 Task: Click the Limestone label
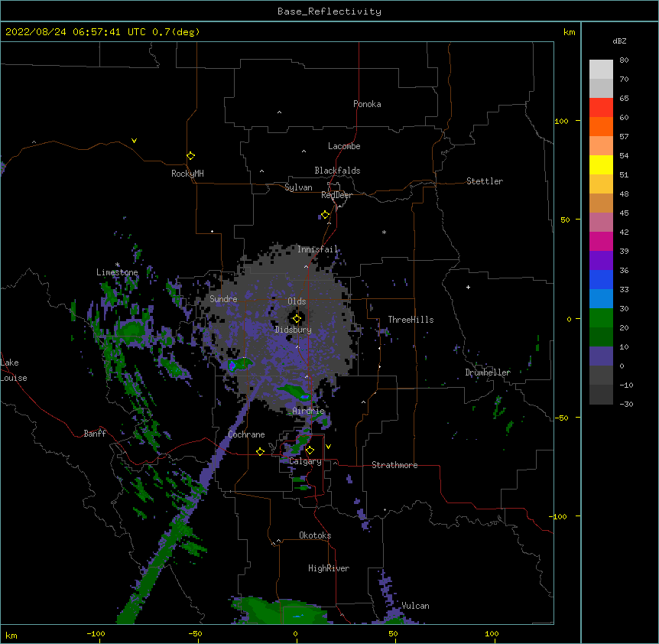[x=117, y=272]
